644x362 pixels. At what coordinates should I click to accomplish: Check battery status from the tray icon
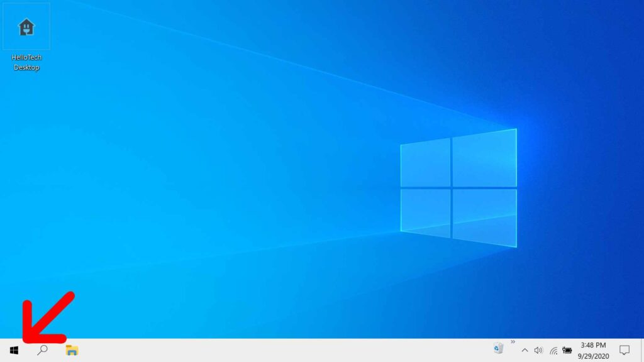[569, 350]
